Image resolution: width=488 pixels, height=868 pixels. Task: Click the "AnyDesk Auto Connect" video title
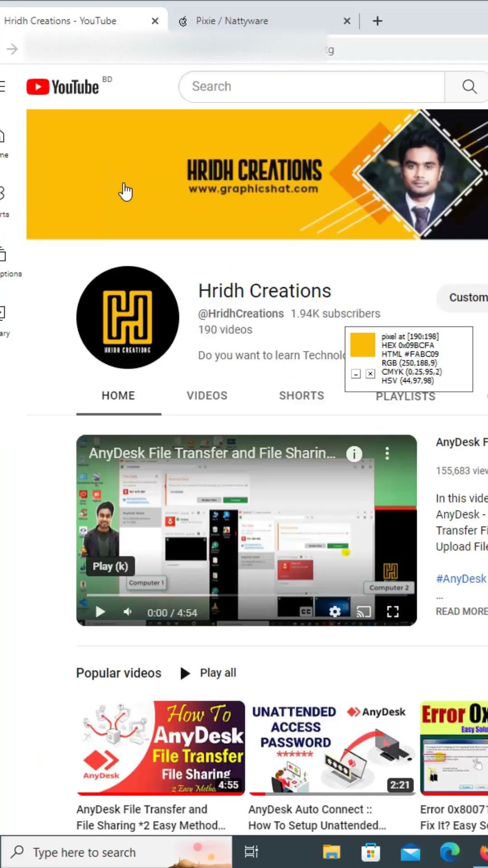(317, 817)
